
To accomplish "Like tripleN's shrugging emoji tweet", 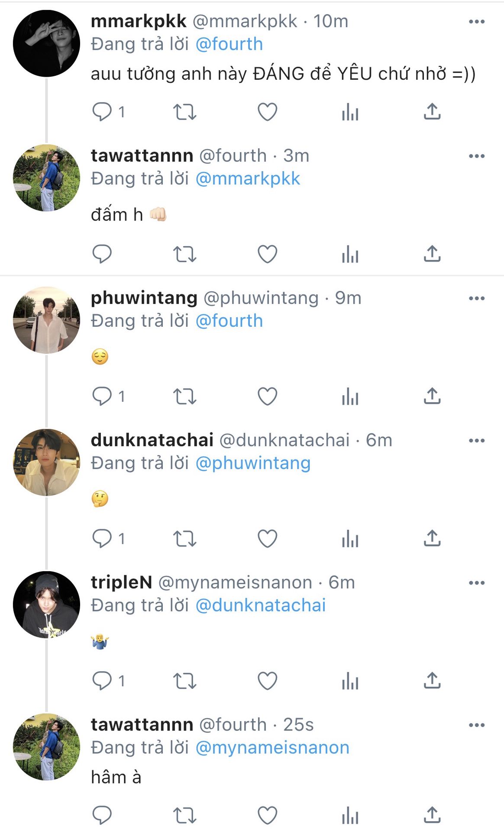I will click(x=267, y=680).
